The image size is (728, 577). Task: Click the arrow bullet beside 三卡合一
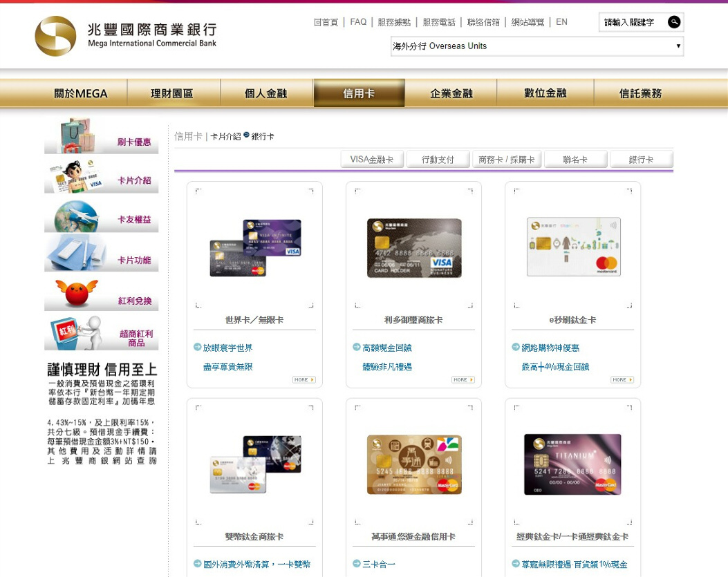[357, 564]
